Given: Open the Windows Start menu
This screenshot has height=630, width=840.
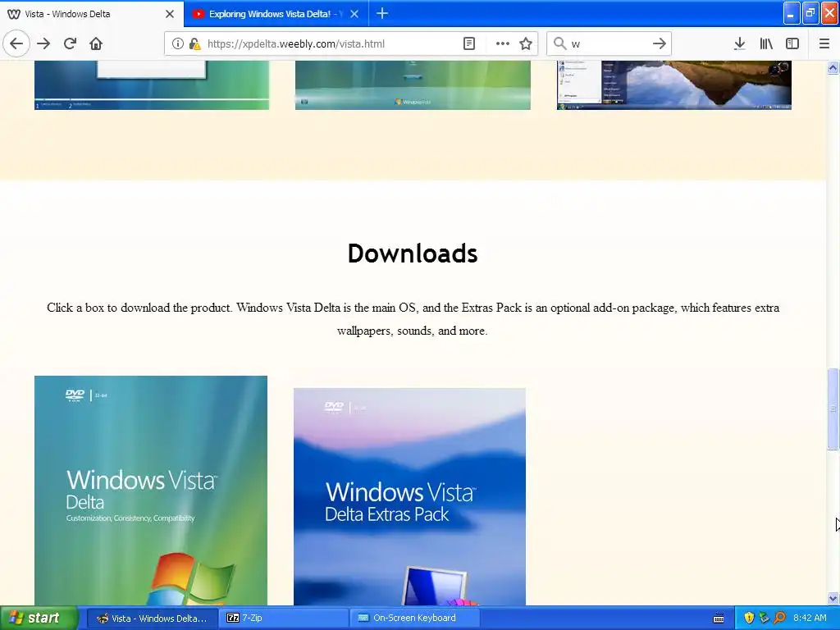Looking at the screenshot, I should [x=38, y=618].
